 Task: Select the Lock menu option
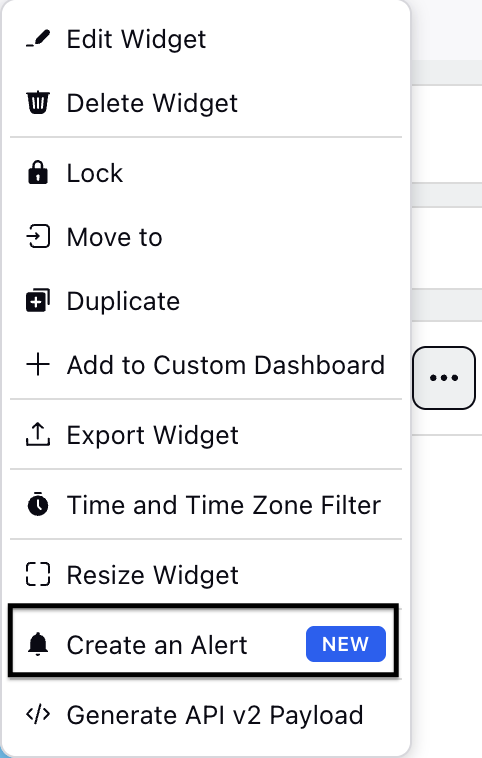pos(206,173)
